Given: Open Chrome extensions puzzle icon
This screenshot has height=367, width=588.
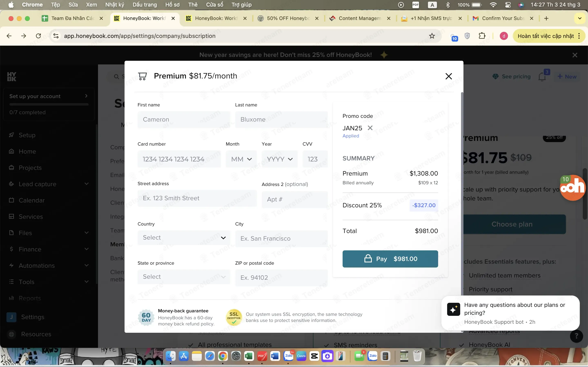Looking at the screenshot, I should pyautogui.click(x=482, y=36).
